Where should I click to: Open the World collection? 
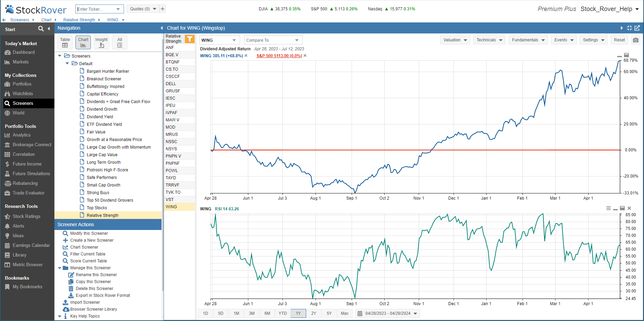coord(18,113)
